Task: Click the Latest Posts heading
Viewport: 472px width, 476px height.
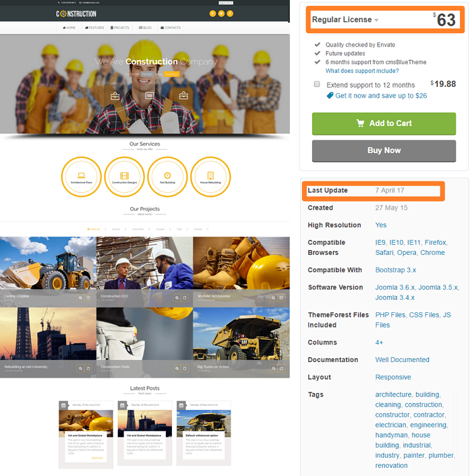Action: (145, 388)
